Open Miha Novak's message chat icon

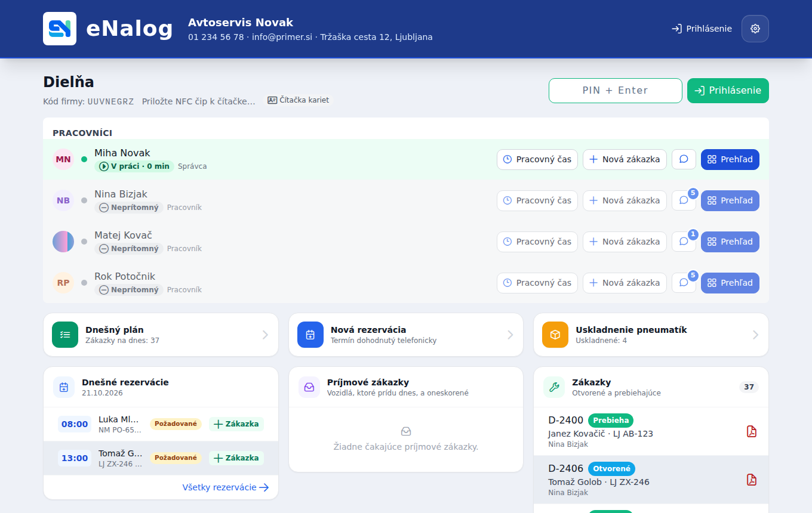[684, 159]
